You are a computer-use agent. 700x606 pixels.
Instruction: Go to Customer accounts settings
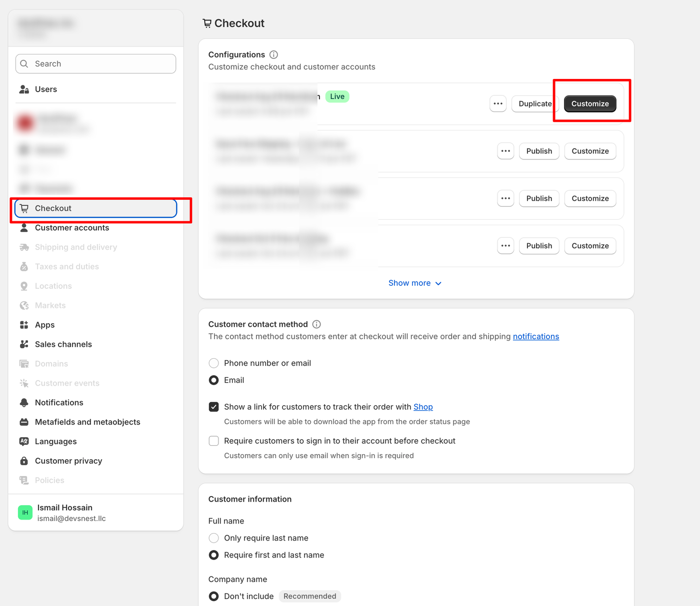pos(95,228)
